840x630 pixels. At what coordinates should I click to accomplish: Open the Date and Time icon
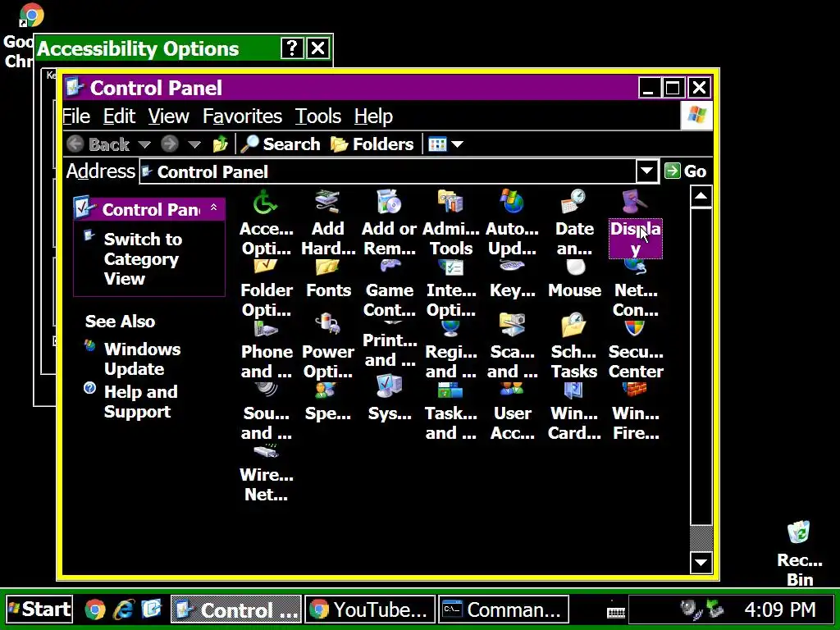click(x=574, y=222)
